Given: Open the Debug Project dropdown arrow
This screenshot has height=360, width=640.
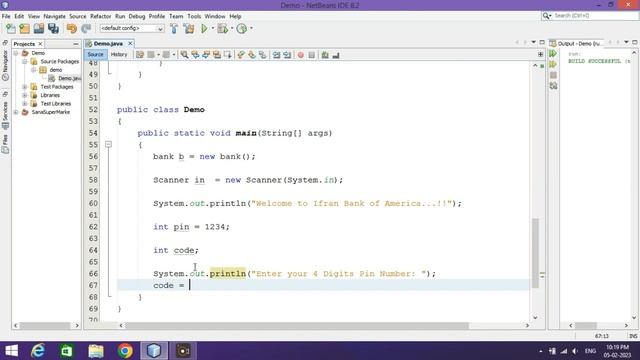Looking at the screenshot, I should (232, 28).
